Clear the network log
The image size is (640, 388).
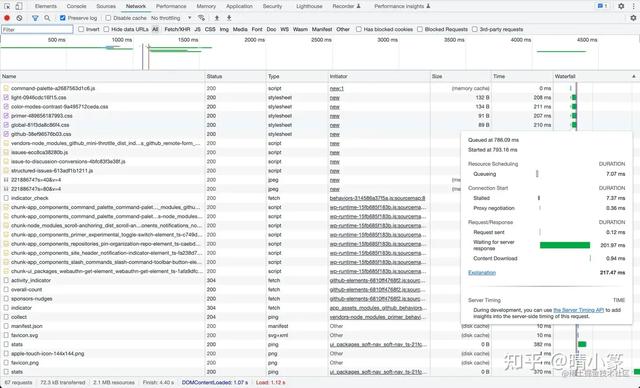(x=19, y=18)
